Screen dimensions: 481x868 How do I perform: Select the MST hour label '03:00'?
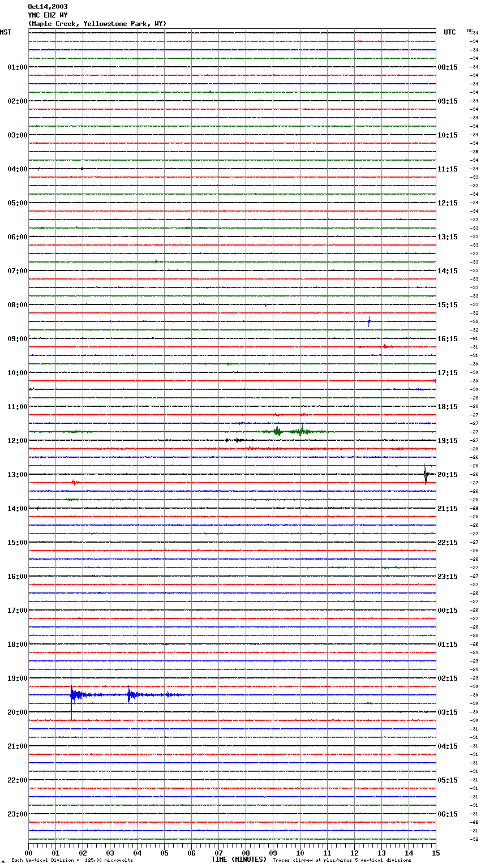(x=18, y=135)
